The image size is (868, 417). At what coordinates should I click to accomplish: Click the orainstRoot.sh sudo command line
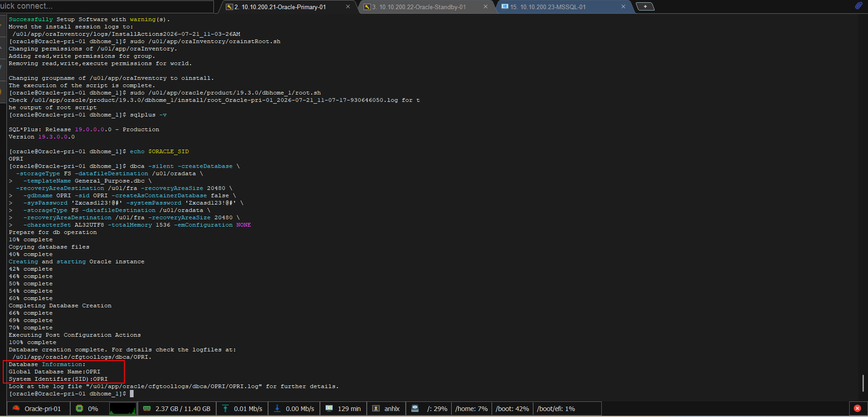(145, 41)
